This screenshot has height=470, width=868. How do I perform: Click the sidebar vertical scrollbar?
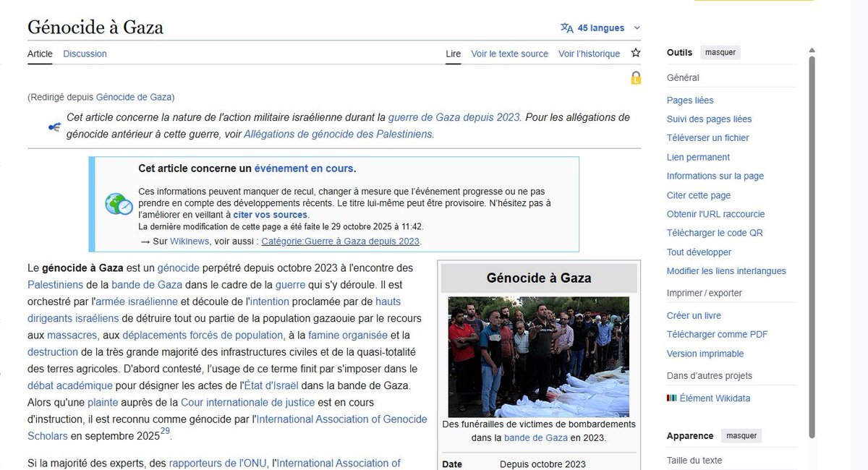click(812, 246)
